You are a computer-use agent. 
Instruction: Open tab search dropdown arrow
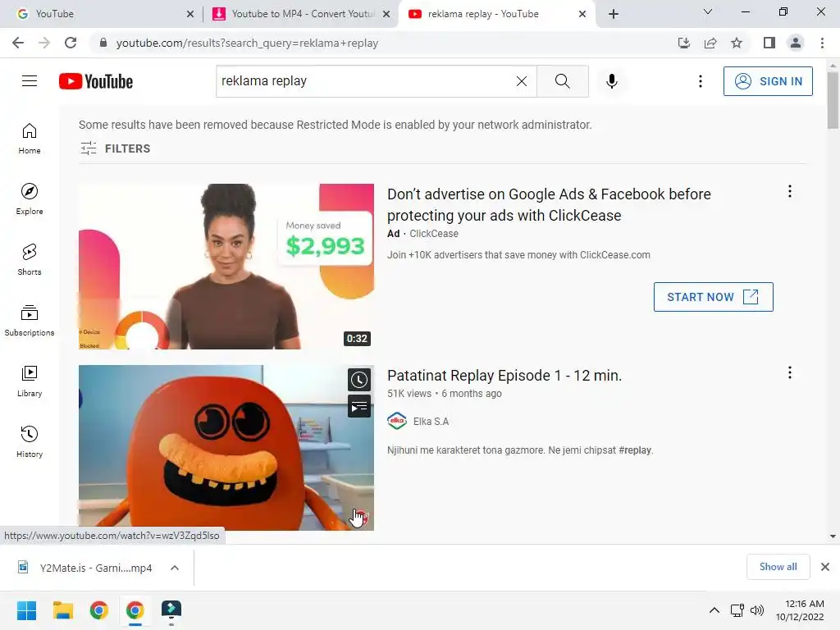tap(708, 11)
